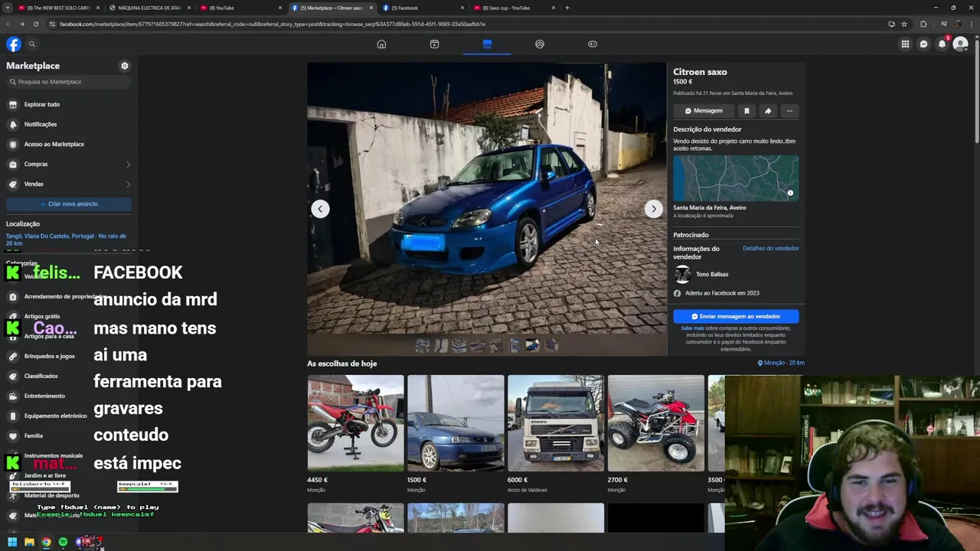980x551 pixels.
Task: Open the account profile avatar menu
Action: click(960, 44)
